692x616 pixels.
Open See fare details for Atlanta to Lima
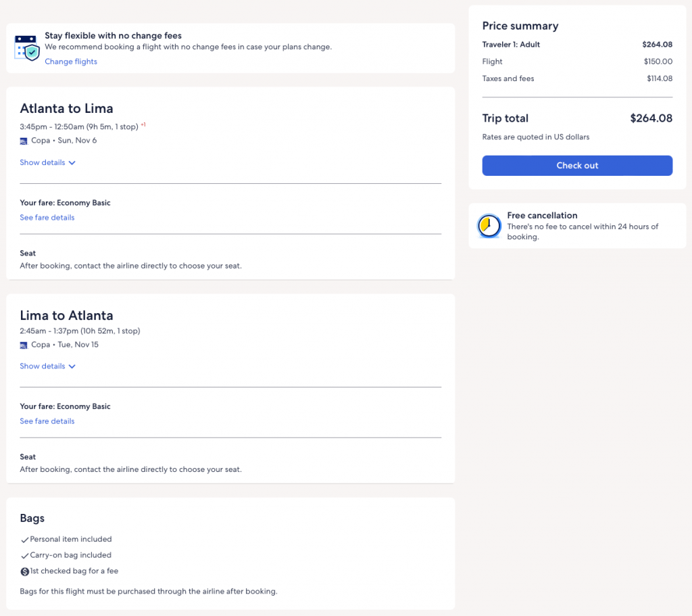47,218
